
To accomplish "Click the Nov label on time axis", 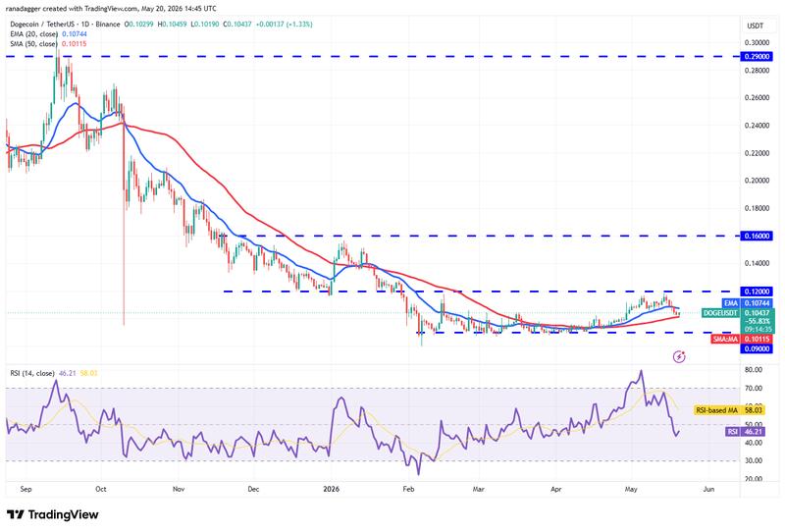I will click(179, 489).
